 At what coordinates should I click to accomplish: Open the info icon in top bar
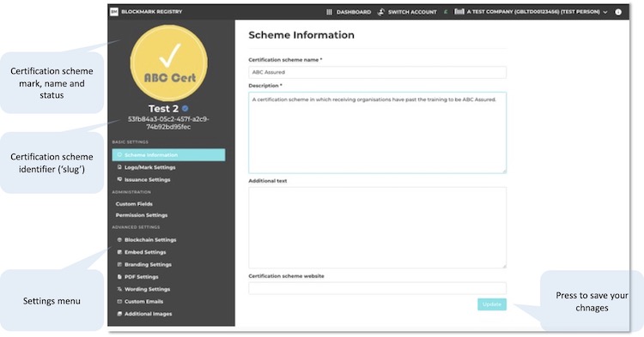618,12
